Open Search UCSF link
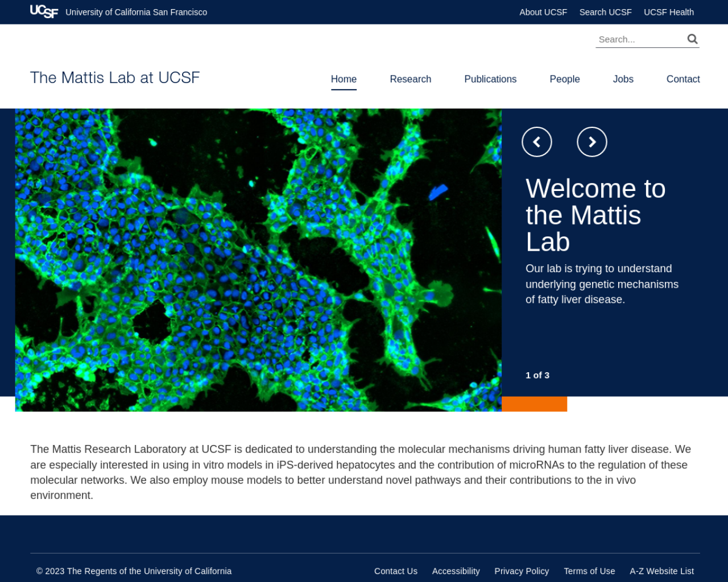 click(605, 12)
